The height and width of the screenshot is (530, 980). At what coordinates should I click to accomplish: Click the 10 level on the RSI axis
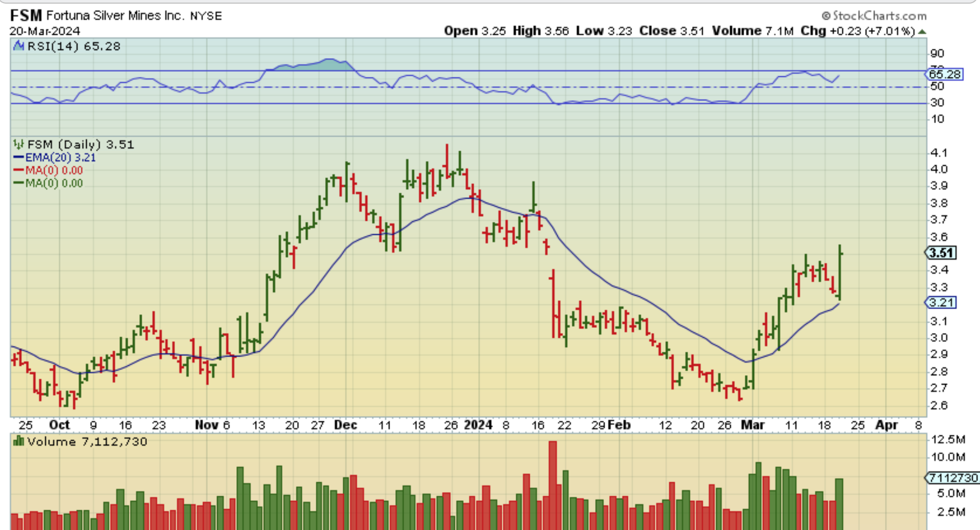click(x=937, y=120)
